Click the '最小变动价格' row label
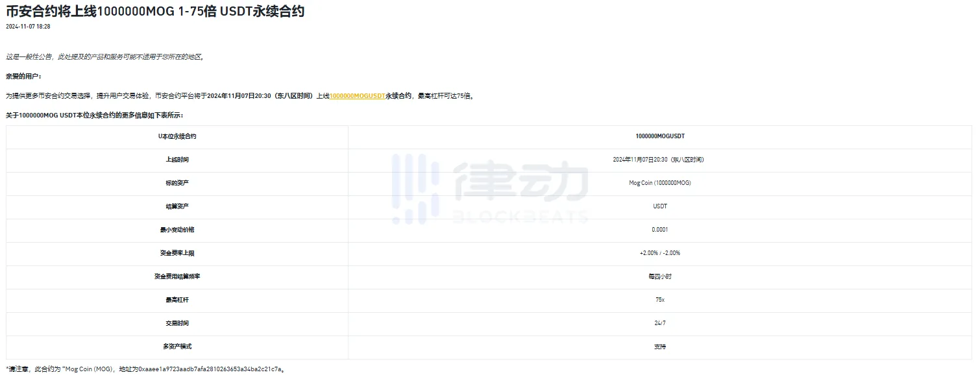The width and height of the screenshot is (980, 379). tap(177, 230)
